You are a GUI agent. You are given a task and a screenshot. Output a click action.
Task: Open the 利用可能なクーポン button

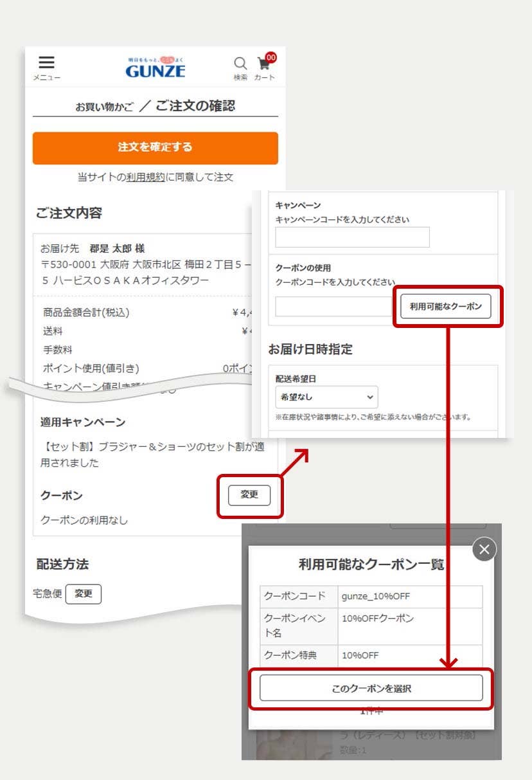click(x=448, y=307)
